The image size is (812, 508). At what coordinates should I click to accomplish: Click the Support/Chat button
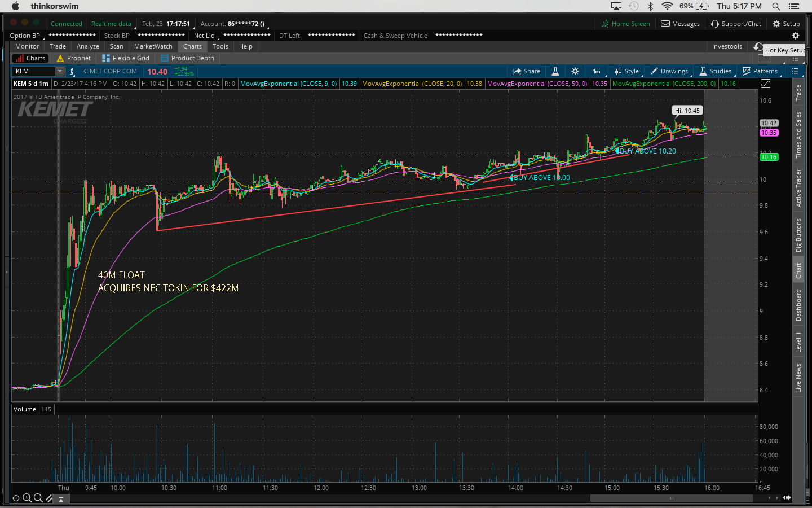pos(736,24)
